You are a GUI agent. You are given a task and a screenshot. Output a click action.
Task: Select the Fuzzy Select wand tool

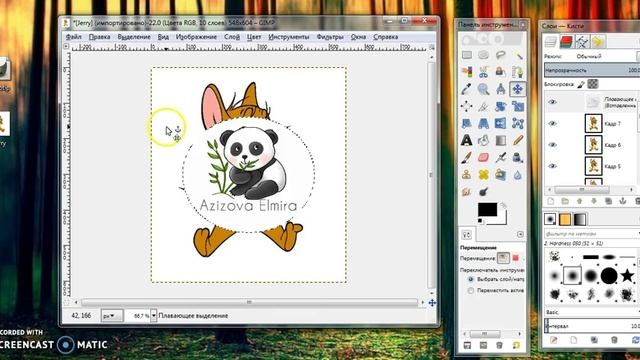pyautogui.click(x=518, y=55)
